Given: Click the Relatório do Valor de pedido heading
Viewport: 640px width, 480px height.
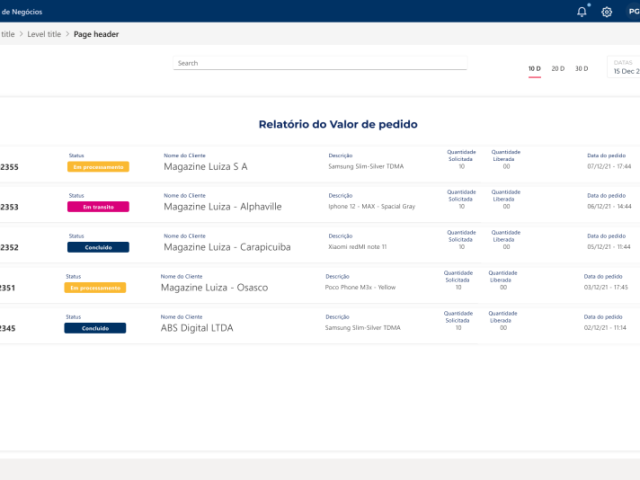Looking at the screenshot, I should (338, 124).
